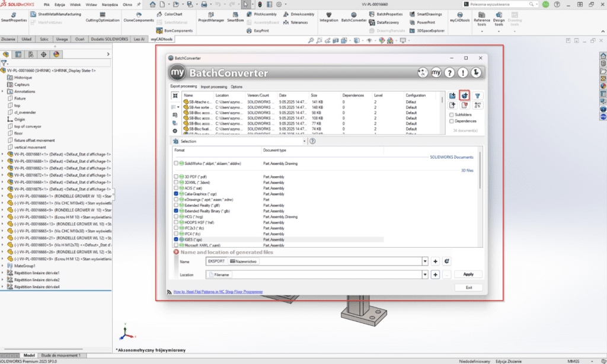Open the Plik menu

coord(46,5)
